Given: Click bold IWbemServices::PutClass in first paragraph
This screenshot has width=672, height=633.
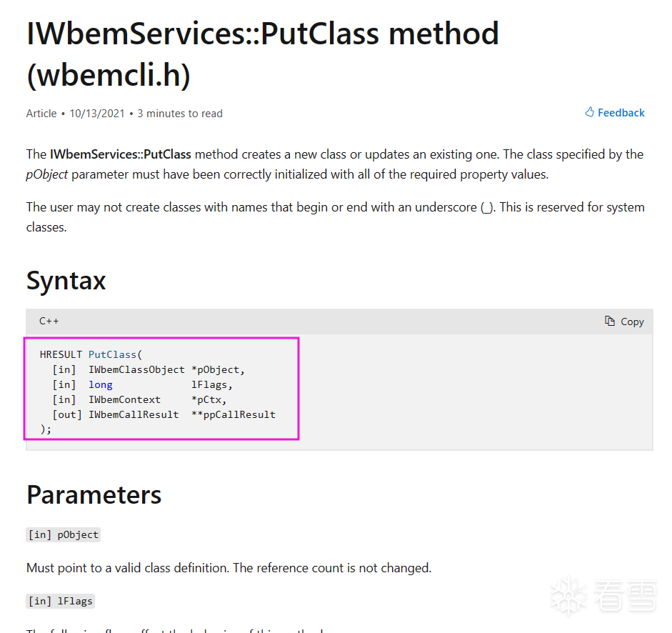Looking at the screenshot, I should pyautogui.click(x=120, y=154).
